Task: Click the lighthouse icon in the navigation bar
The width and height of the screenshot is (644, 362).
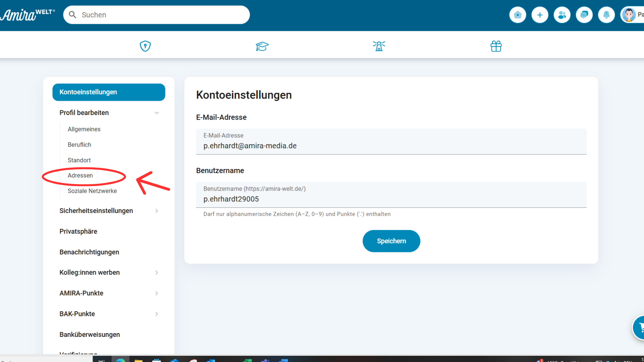Action: coord(379,46)
